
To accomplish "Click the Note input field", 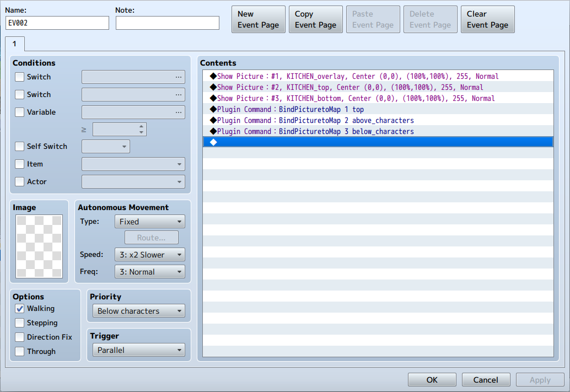I will (x=168, y=23).
